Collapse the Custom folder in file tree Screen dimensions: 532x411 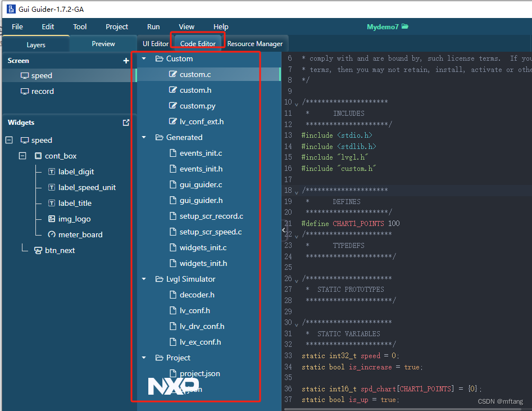(144, 58)
